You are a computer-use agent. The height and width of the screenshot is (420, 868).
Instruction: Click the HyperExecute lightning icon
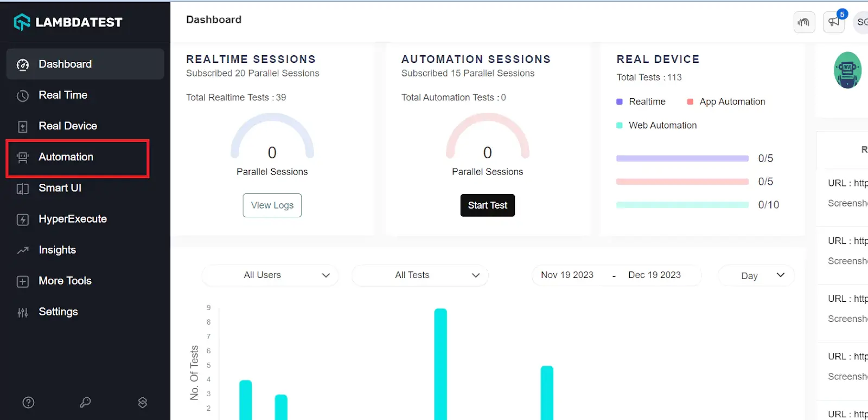pyautogui.click(x=23, y=219)
